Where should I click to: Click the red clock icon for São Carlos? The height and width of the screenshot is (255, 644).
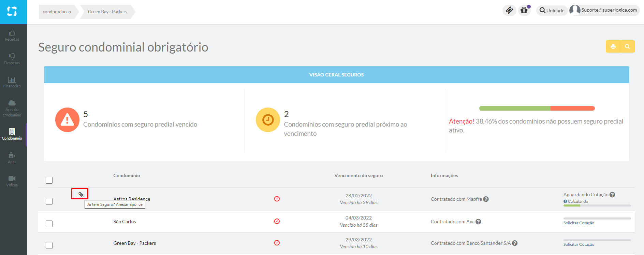(x=277, y=221)
